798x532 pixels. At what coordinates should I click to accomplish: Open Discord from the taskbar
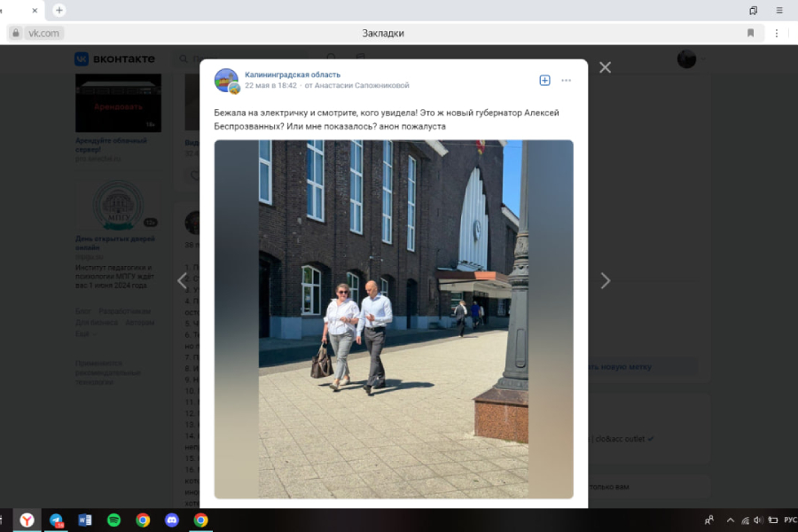tap(172, 520)
